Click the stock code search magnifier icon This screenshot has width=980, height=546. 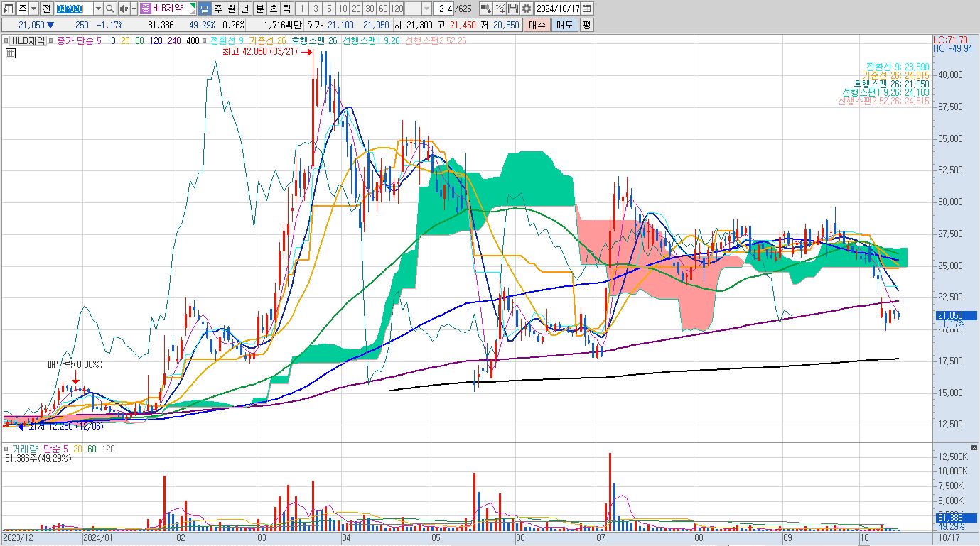110,9
